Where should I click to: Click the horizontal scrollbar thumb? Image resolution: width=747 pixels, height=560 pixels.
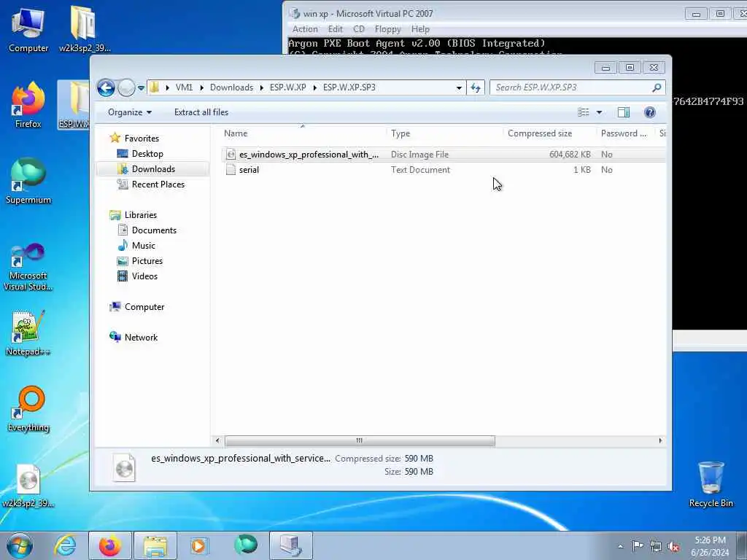[x=360, y=441]
